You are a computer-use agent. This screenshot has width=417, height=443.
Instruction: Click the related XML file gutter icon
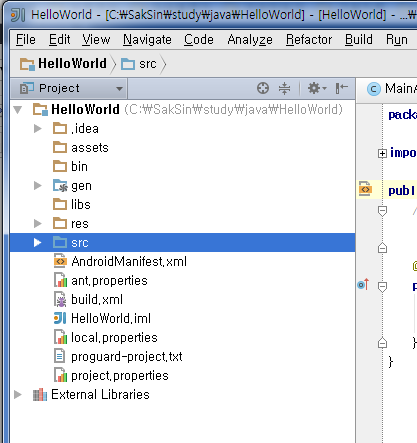[365, 189]
